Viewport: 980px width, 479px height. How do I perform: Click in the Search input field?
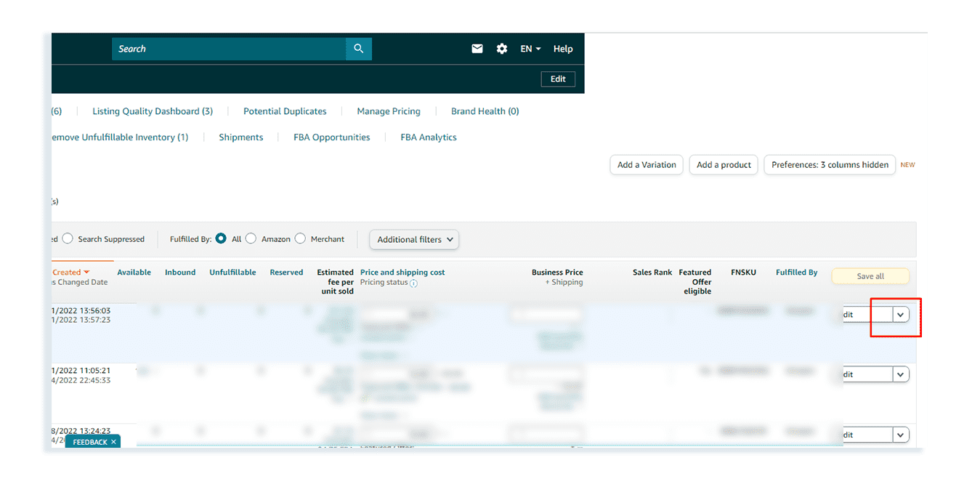click(x=229, y=49)
